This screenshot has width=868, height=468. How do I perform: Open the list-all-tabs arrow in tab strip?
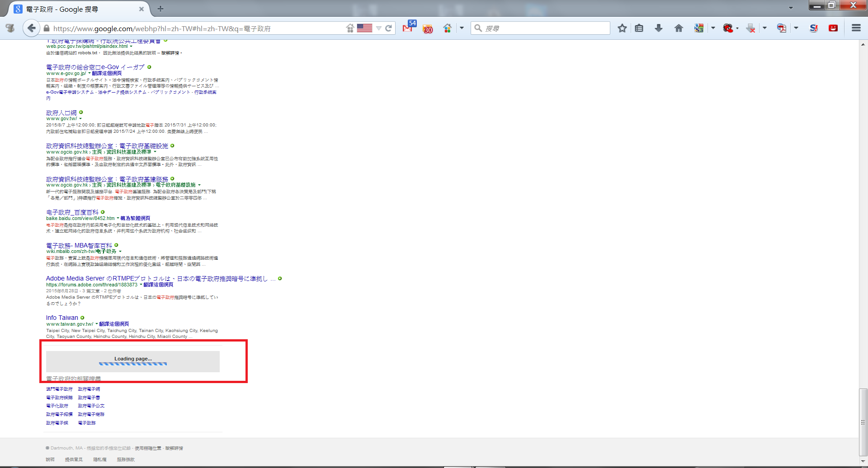coord(791,8)
